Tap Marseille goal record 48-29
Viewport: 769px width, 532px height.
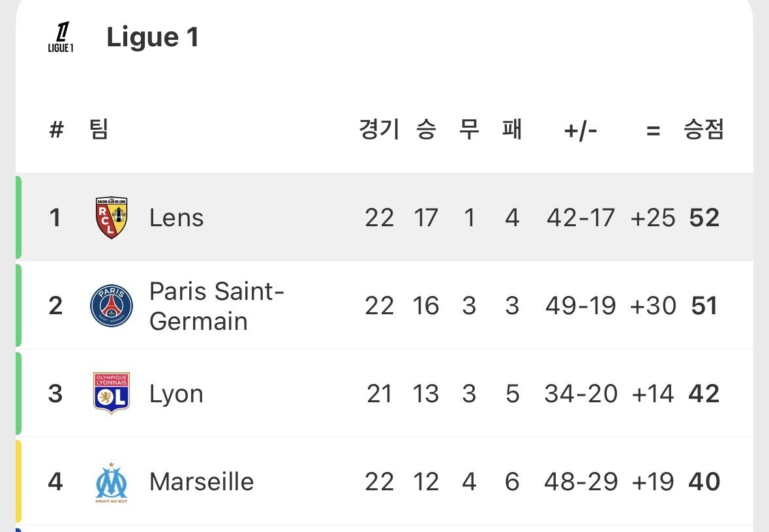click(581, 482)
